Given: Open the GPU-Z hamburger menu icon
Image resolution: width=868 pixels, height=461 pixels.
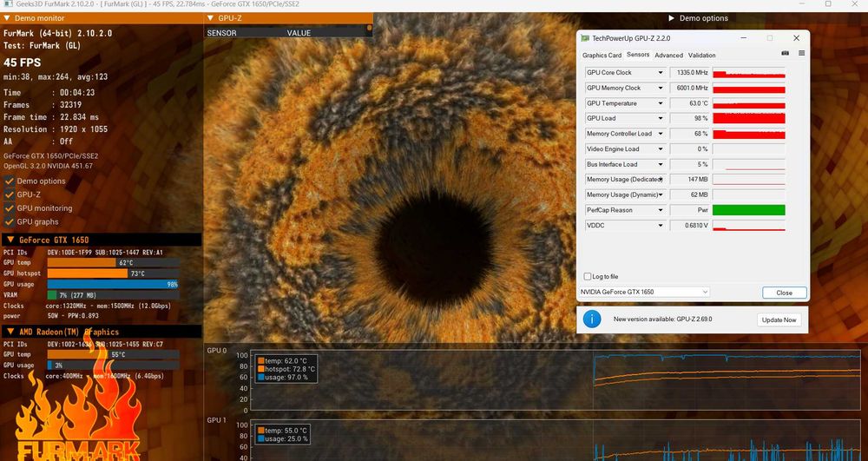Looking at the screenshot, I should (x=801, y=54).
